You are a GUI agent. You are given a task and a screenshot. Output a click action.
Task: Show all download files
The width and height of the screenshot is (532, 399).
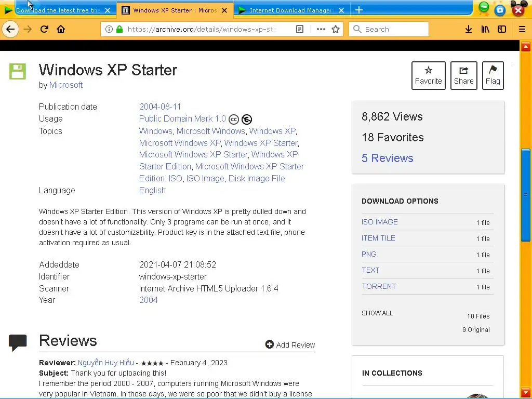(x=377, y=313)
